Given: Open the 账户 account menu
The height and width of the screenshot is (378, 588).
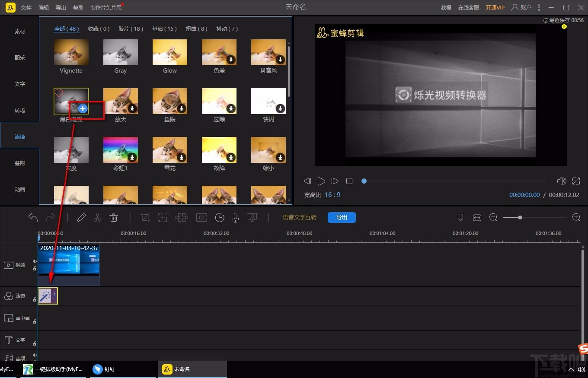Looking at the screenshot, I should tap(521, 7).
